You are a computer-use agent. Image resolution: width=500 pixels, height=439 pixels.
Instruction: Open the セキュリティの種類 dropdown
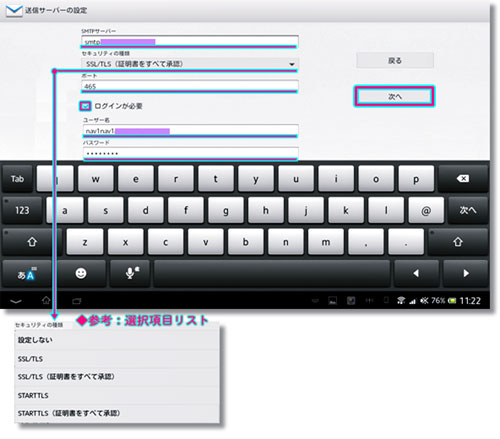coord(189,64)
